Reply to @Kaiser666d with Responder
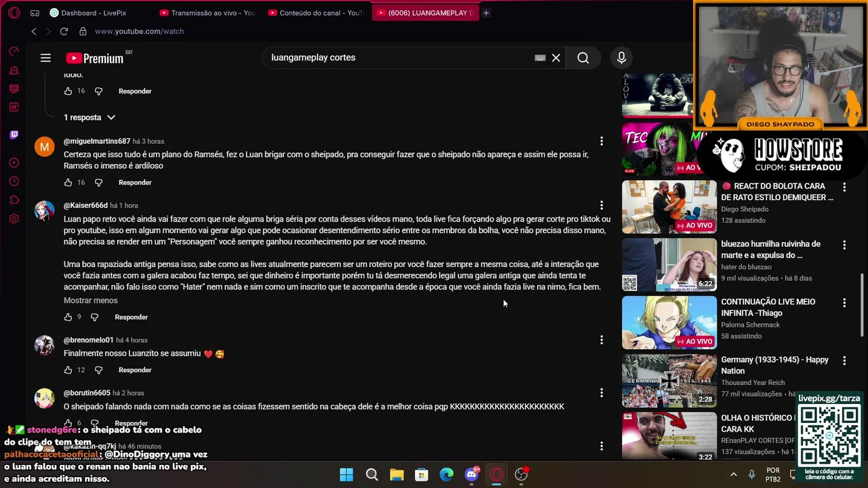 coord(131,317)
